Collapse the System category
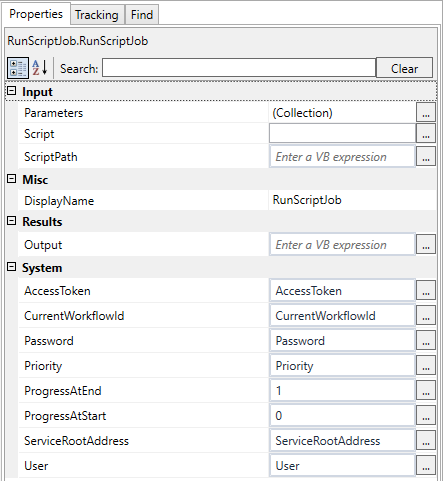 click(x=12, y=267)
